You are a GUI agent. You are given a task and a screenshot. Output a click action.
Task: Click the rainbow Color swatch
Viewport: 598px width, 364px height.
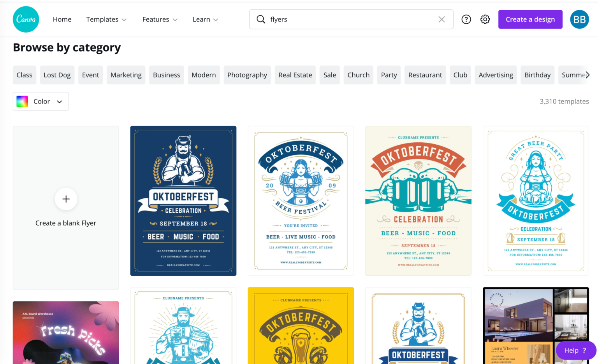point(22,101)
